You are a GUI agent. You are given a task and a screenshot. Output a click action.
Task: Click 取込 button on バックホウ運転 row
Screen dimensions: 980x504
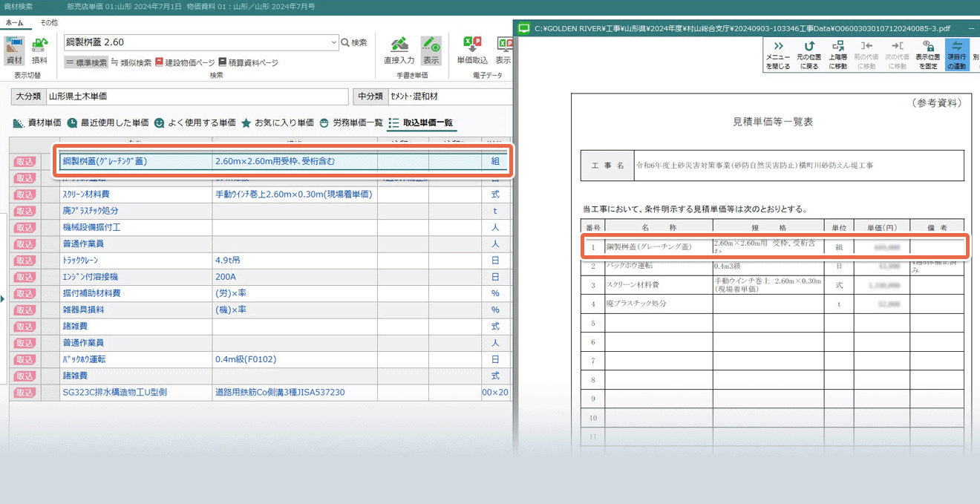(25, 359)
